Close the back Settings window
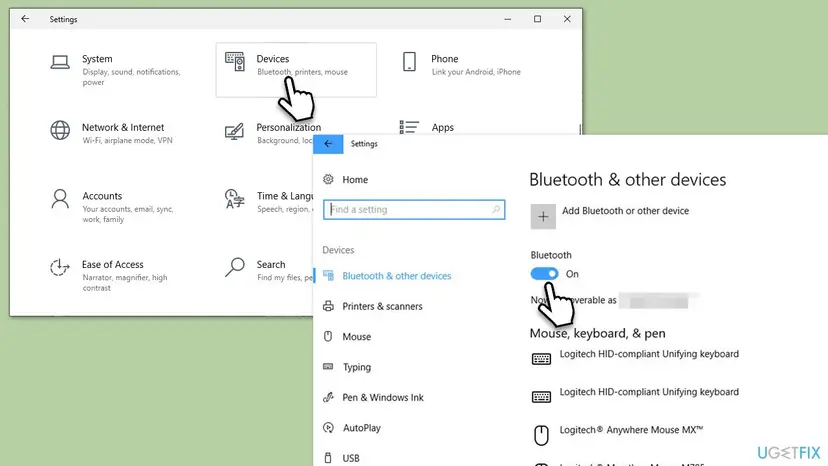The width and height of the screenshot is (828, 466). (x=567, y=19)
